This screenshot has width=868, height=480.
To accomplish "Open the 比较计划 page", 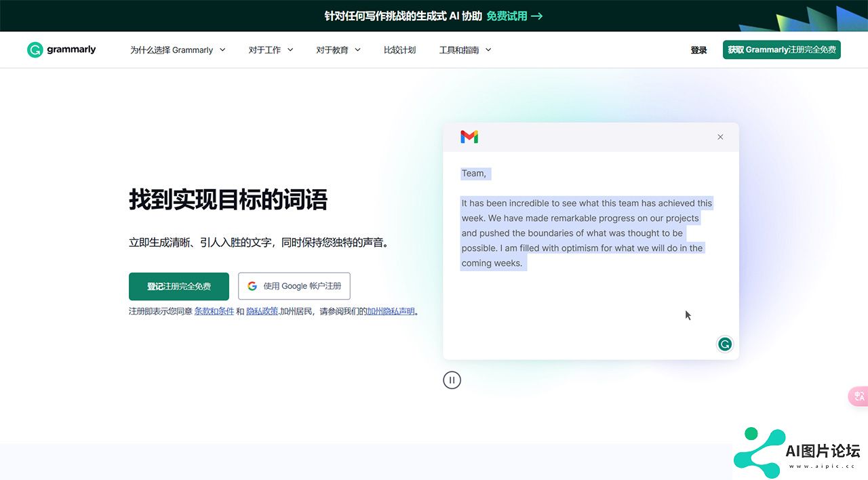I will click(x=399, y=50).
